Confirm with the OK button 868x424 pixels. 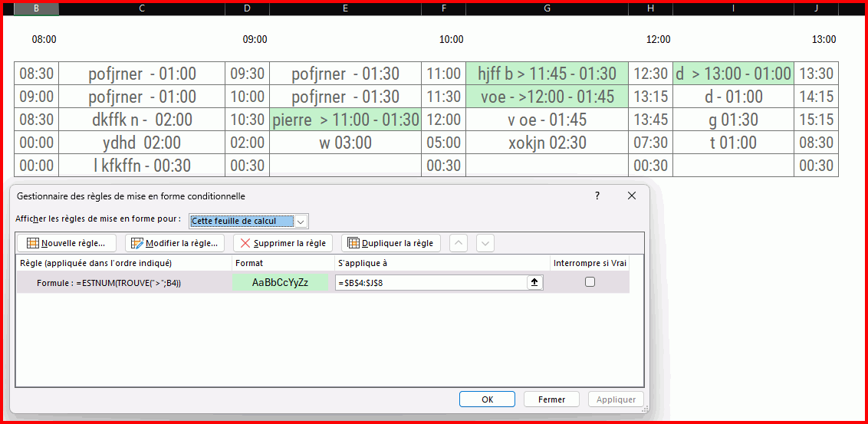pyautogui.click(x=487, y=399)
